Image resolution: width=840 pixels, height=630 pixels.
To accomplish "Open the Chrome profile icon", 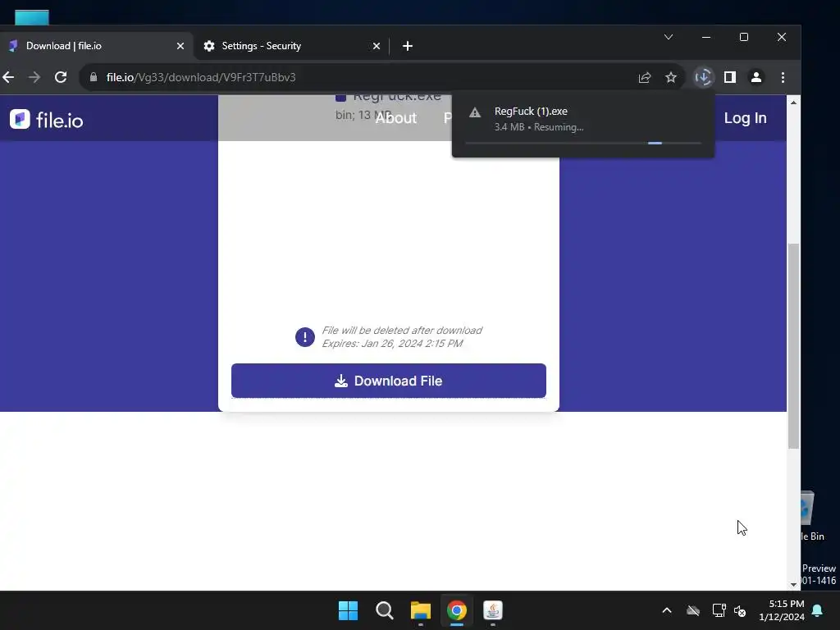I will point(756,78).
